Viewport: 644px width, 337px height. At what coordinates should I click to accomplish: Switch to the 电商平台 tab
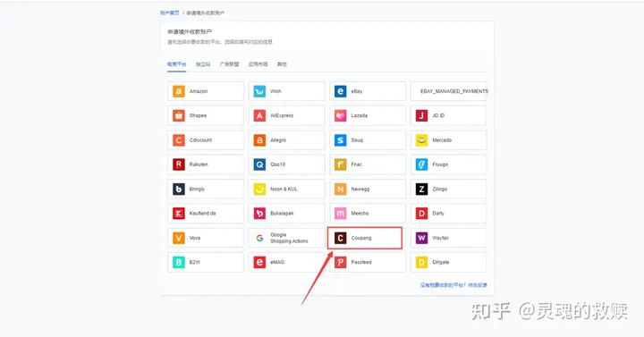coord(176,64)
